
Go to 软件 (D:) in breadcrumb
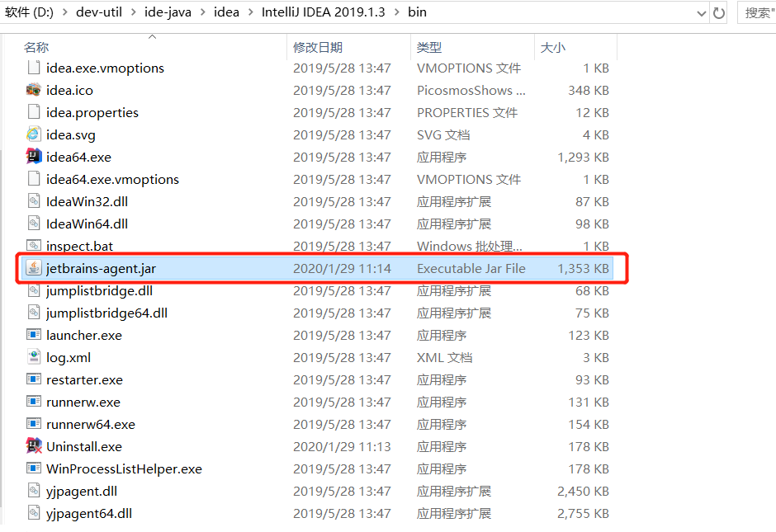pyautogui.click(x=29, y=12)
